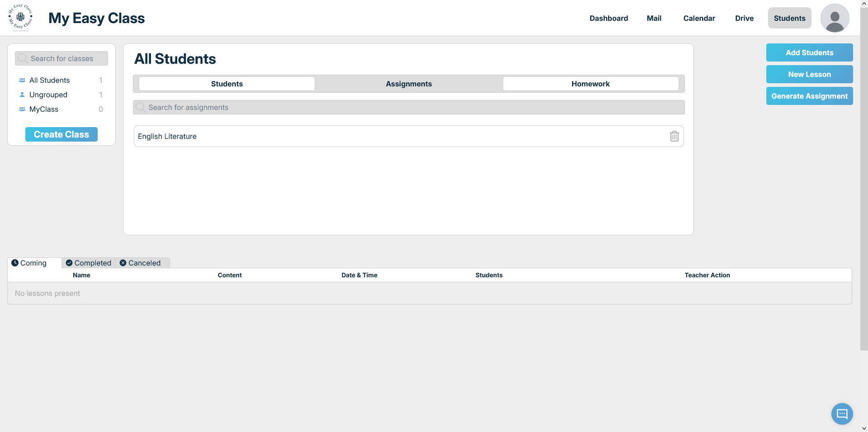Open Calendar from the top navigation
The height and width of the screenshot is (432, 868).
[699, 18]
